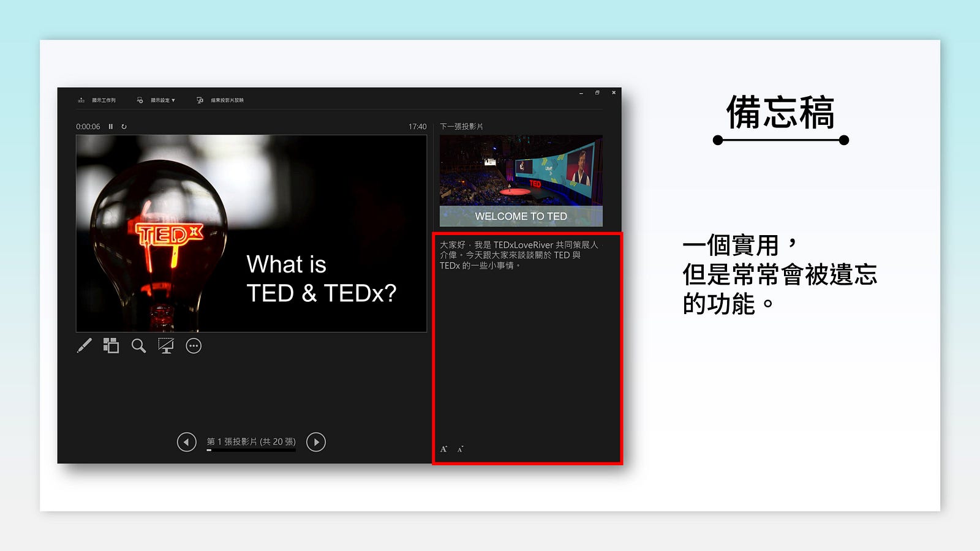The width and height of the screenshot is (980, 551).
Task: Open more slideshow options ellipsis
Action: (194, 346)
